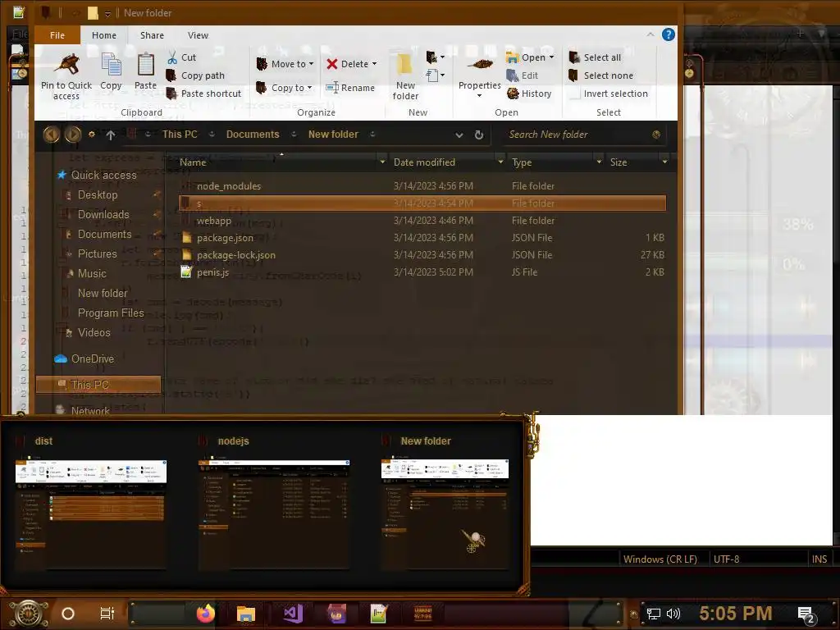
Task: Select the package.json file
Action: click(422, 237)
